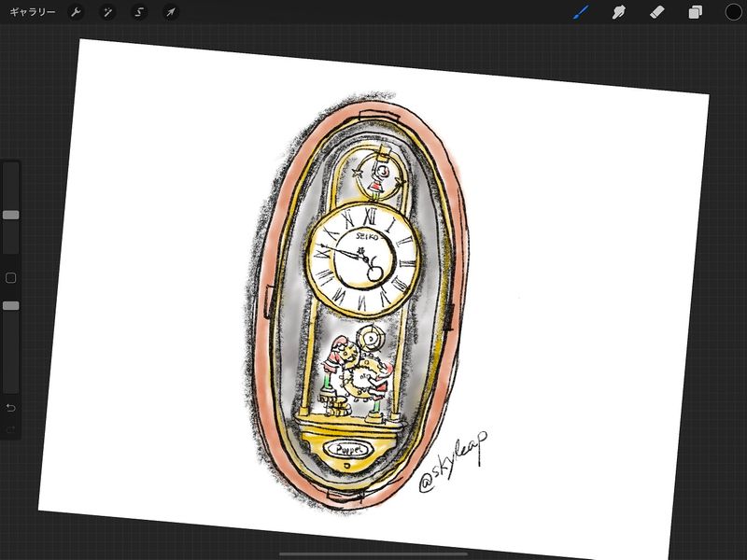
Task: Select the Eraser tool
Action: click(x=655, y=13)
